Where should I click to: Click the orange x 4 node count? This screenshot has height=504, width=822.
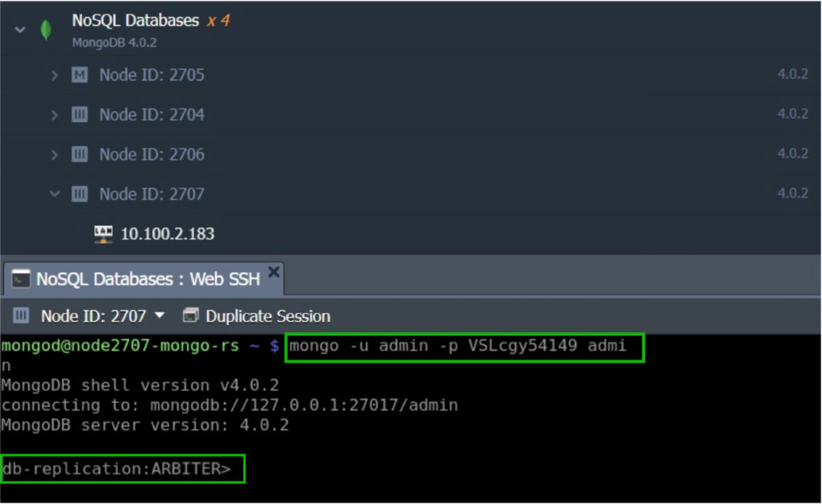[218, 20]
